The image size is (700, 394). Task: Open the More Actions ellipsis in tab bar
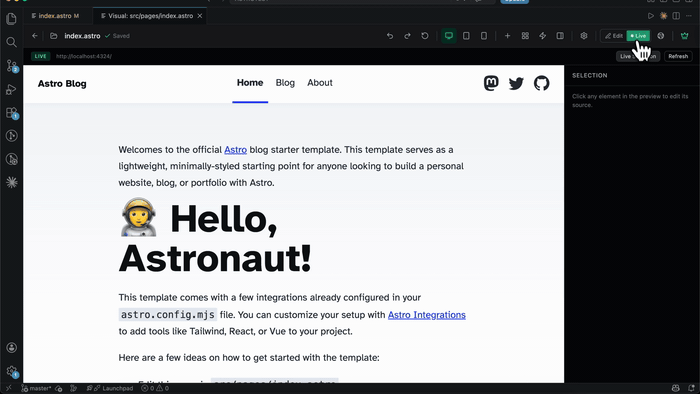[x=690, y=16]
